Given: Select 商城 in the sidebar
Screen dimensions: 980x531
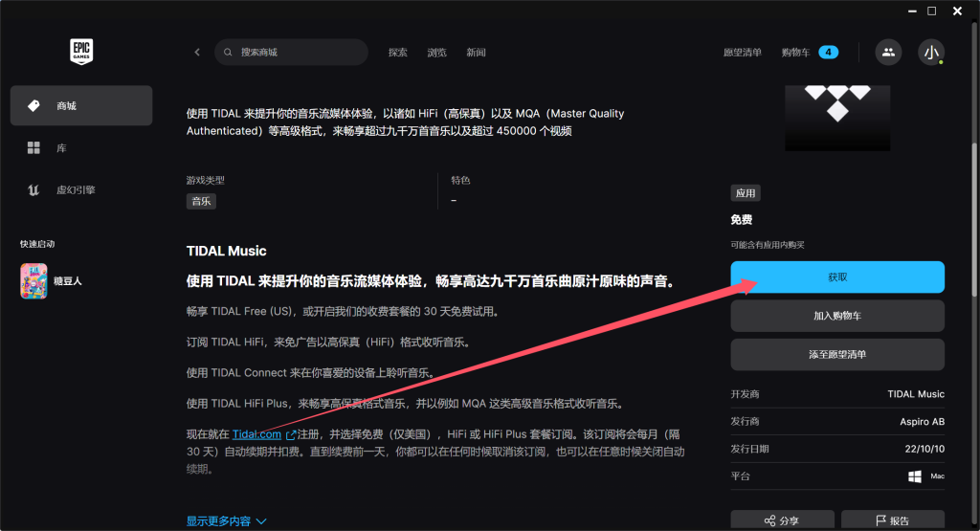Looking at the screenshot, I should [x=81, y=105].
